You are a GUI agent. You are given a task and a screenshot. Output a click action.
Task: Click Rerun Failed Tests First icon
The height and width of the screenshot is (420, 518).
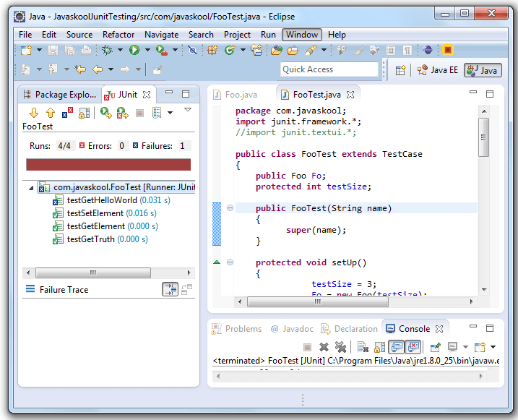[x=122, y=113]
